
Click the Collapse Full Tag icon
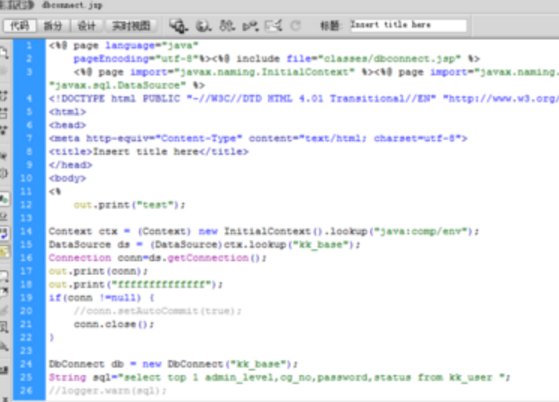pos(4,96)
